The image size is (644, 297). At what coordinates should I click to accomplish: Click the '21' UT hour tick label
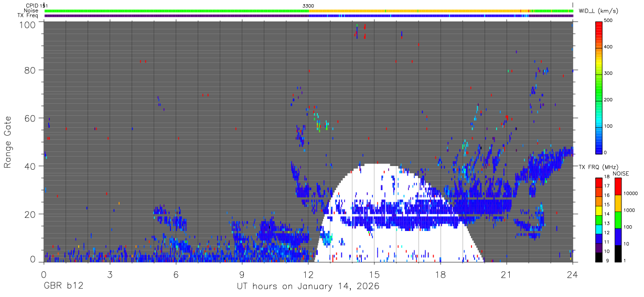(x=506, y=274)
